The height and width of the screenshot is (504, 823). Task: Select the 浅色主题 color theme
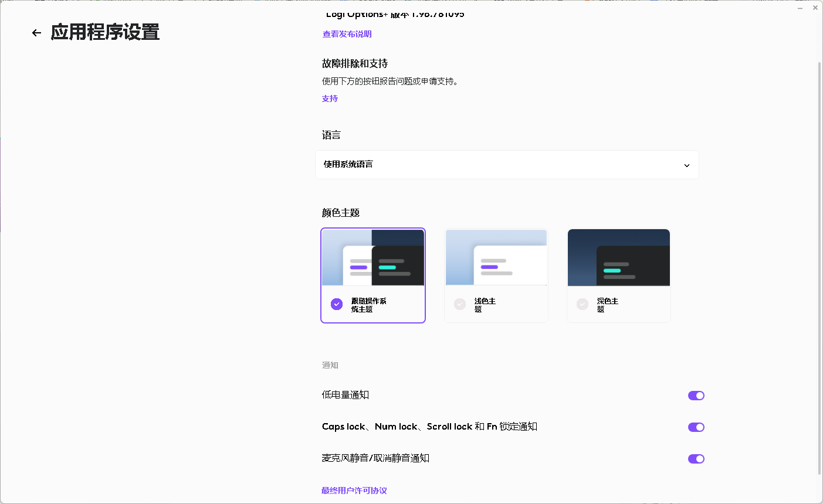pos(496,275)
